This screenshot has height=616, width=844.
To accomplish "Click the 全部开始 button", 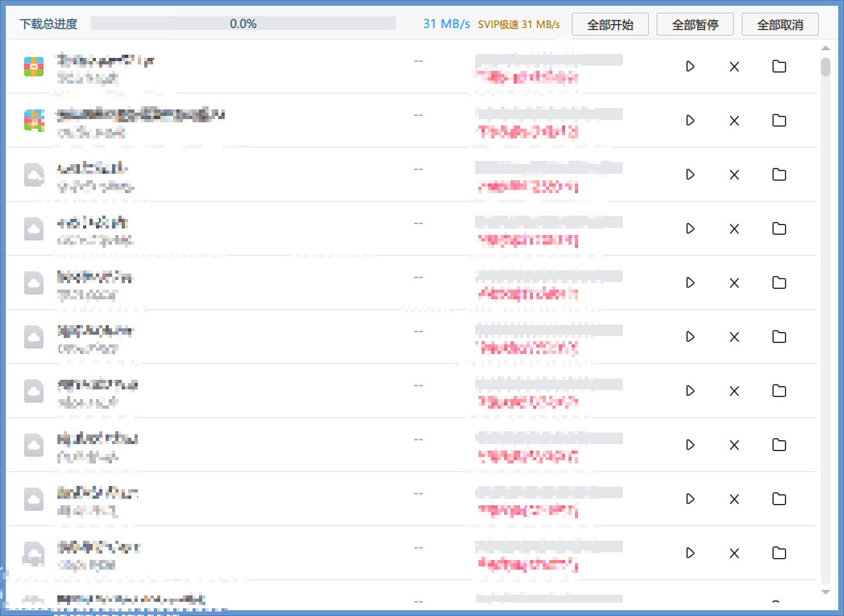I will coord(610,24).
